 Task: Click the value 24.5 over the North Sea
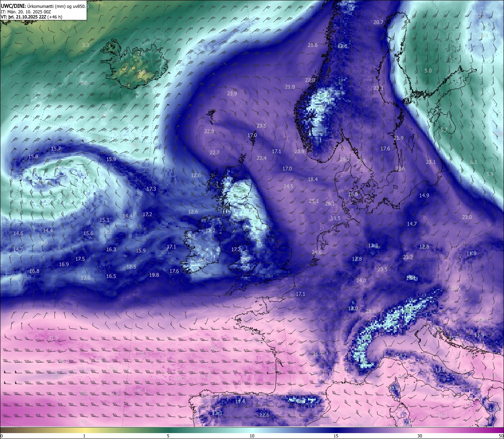click(288, 186)
